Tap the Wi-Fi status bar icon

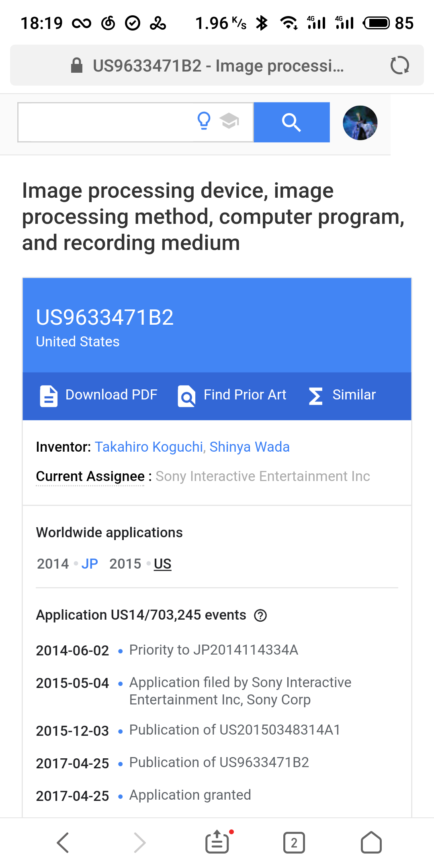(x=289, y=23)
